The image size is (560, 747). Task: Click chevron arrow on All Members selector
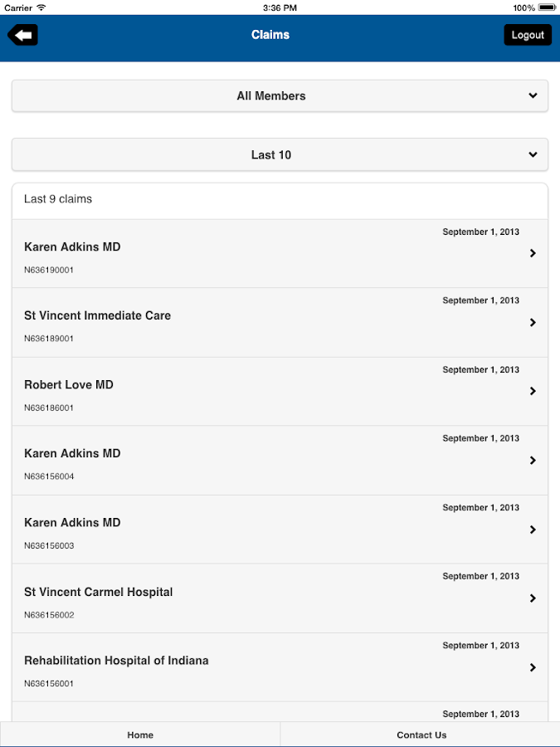[533, 95]
